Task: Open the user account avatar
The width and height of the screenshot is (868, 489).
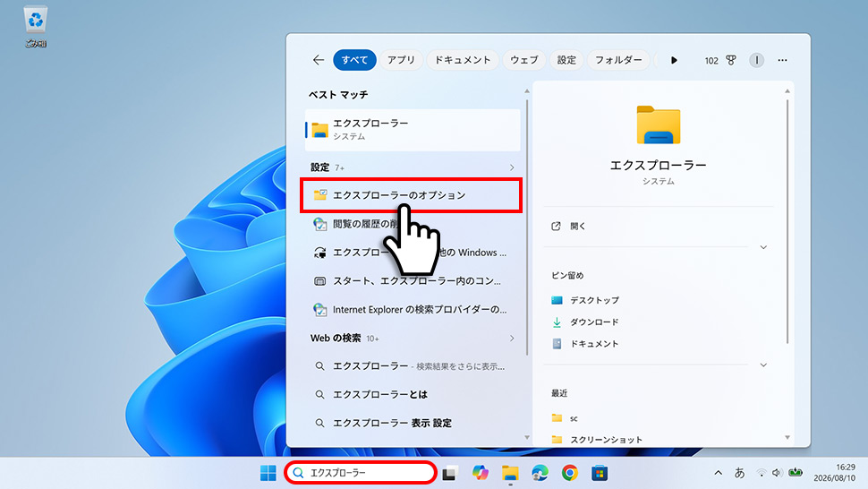Action: pyautogui.click(x=756, y=60)
